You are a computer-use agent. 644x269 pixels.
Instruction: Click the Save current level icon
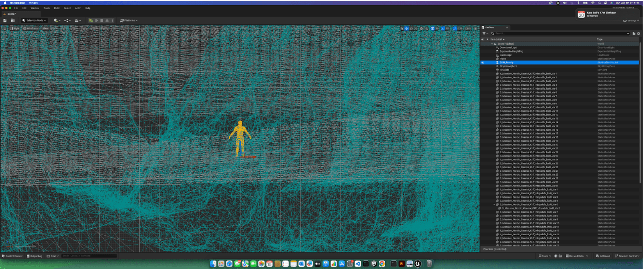pyautogui.click(x=5, y=20)
